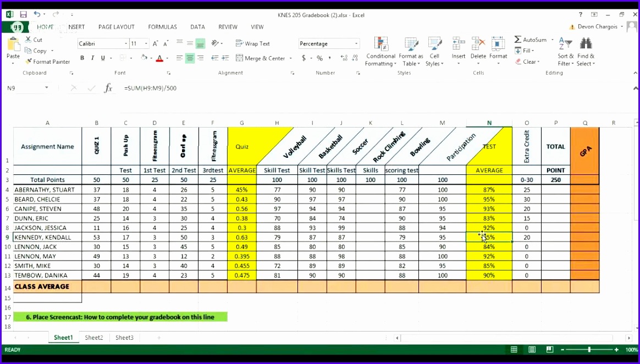Toggle italic formatting
Image resolution: width=640 pixels, height=364 pixels.
pyautogui.click(x=93, y=58)
